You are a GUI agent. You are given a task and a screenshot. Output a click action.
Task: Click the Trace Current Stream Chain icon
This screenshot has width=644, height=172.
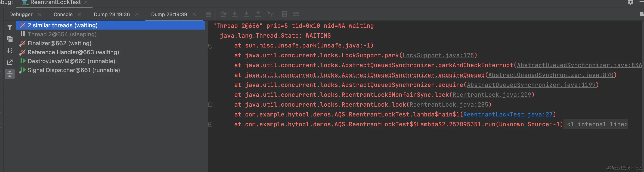pos(296,14)
